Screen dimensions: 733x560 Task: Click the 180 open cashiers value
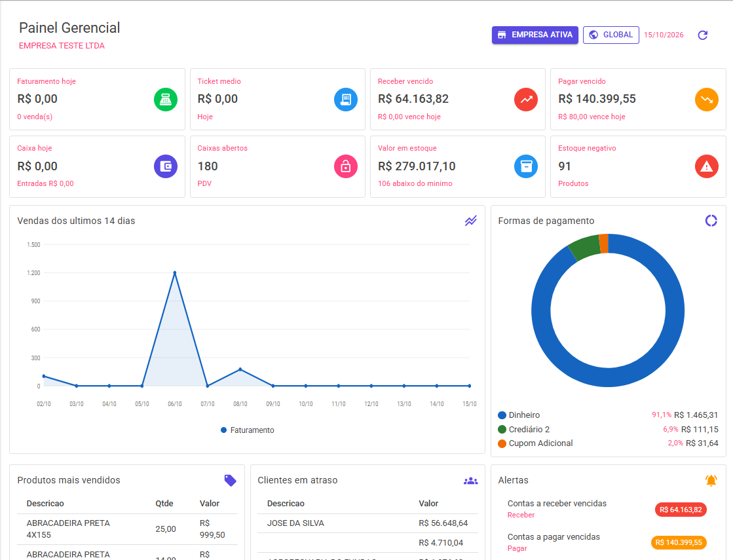[x=208, y=166]
